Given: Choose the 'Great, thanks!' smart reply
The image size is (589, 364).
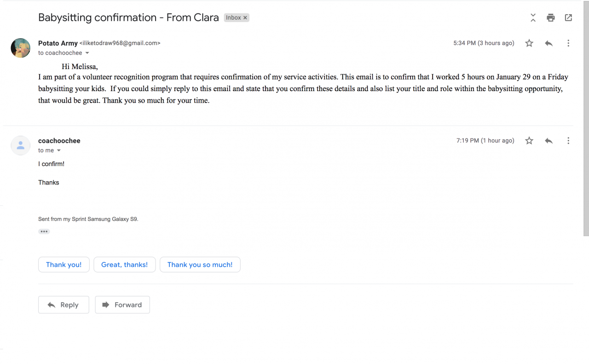Looking at the screenshot, I should click(124, 265).
